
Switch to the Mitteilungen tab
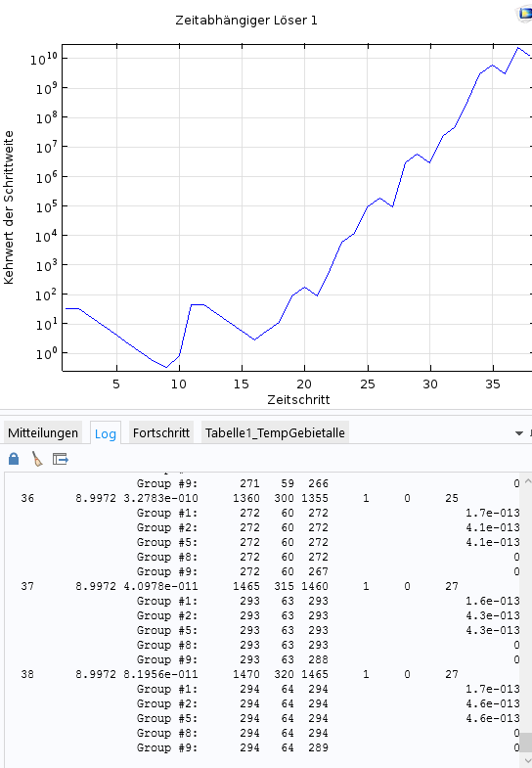(x=43, y=433)
